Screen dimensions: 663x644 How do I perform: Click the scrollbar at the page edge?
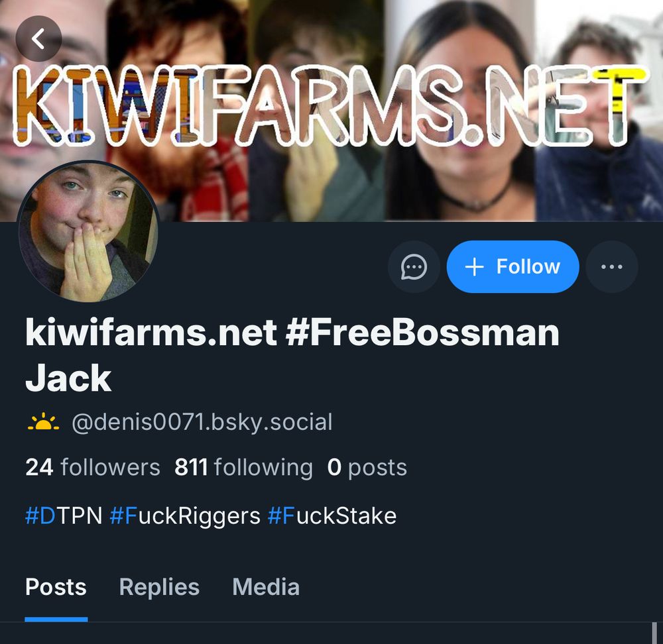[654, 633]
